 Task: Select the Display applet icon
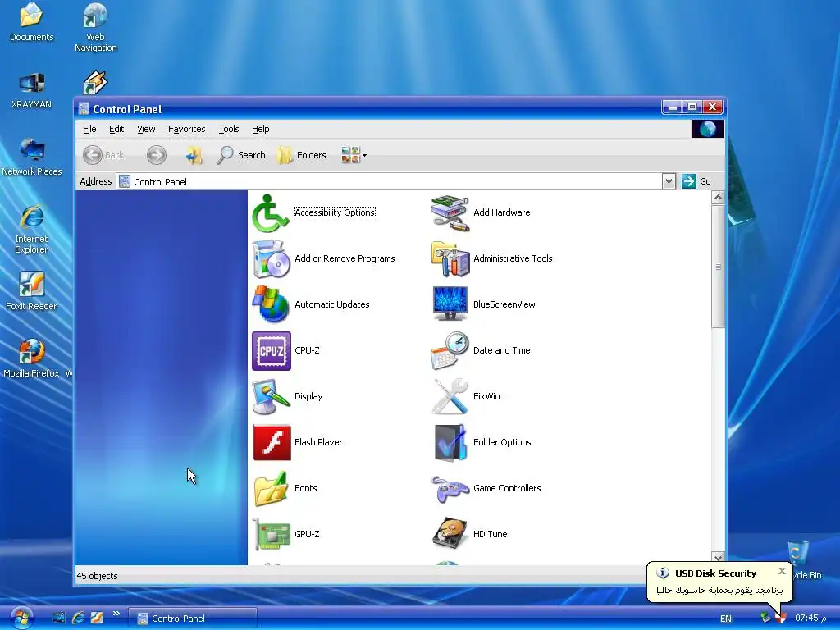[x=271, y=396]
